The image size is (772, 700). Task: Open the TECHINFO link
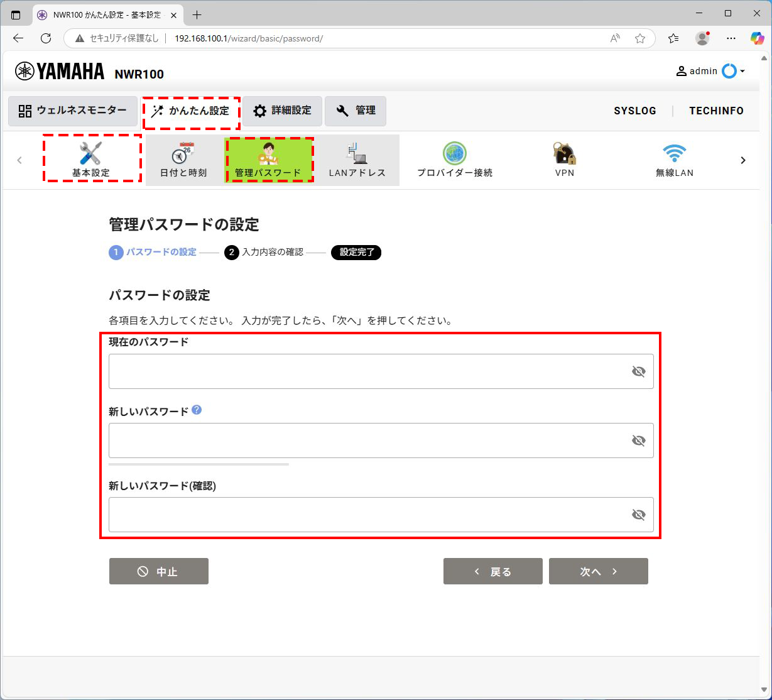tap(716, 111)
